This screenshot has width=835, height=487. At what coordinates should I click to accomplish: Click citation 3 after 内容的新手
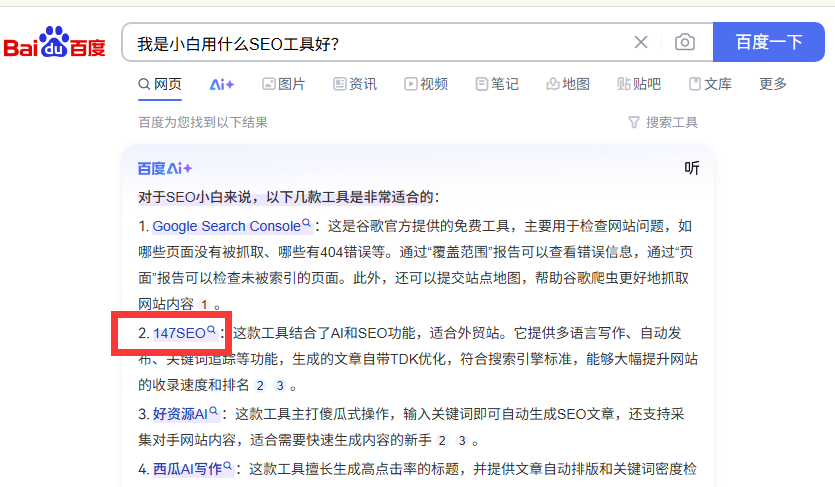[x=462, y=441]
